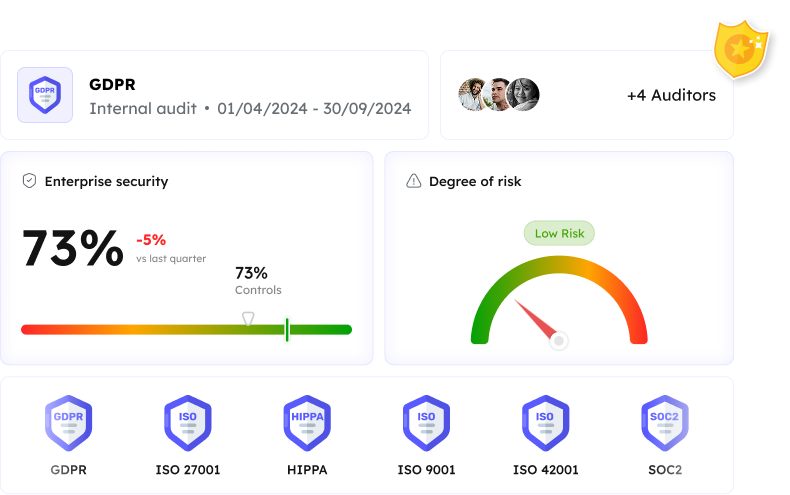Open the gold star shield badge
The image size is (790, 495).
click(741, 49)
